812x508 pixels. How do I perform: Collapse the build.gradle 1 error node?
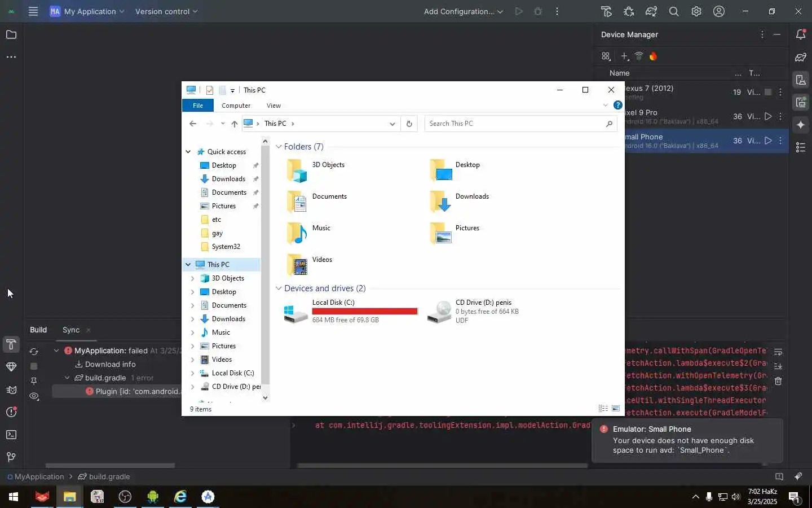coord(67,378)
